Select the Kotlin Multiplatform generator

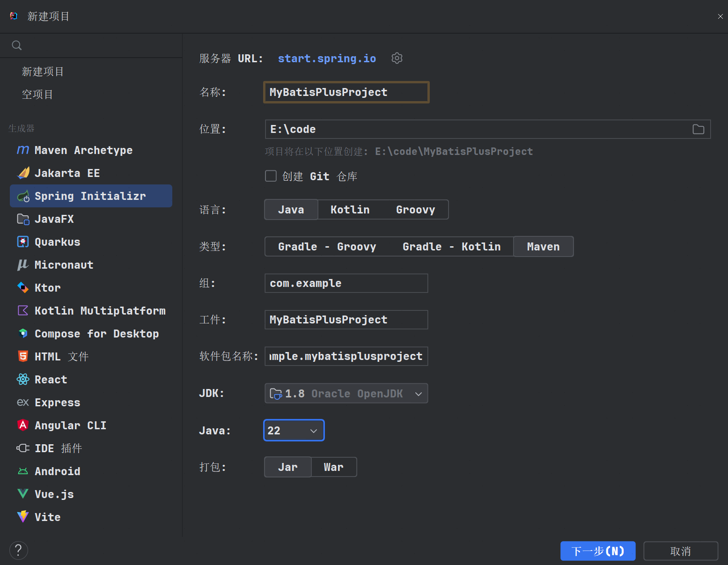click(x=91, y=311)
